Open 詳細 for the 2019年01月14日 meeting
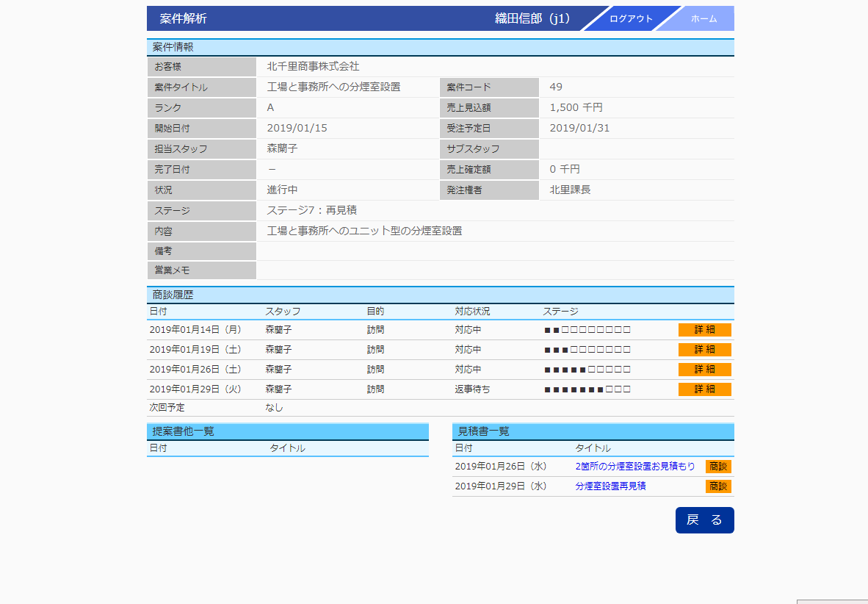The height and width of the screenshot is (604, 868). point(704,330)
